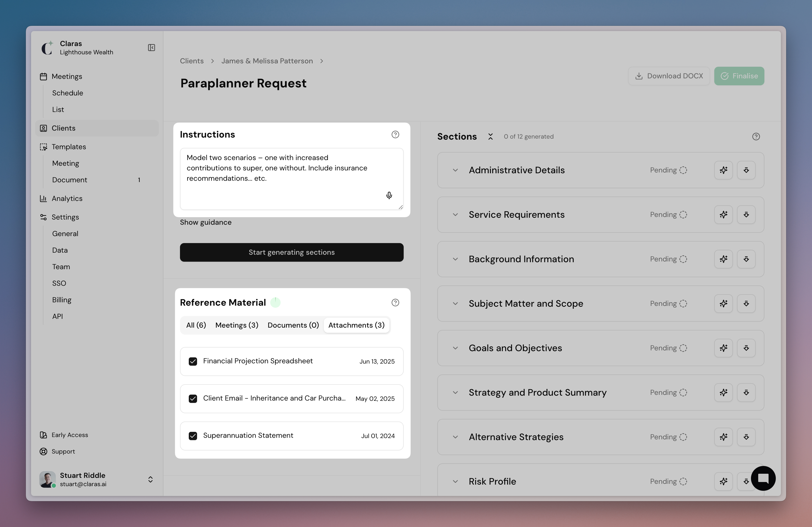Uncheck Superannuation Statement attachment

pos(193,436)
